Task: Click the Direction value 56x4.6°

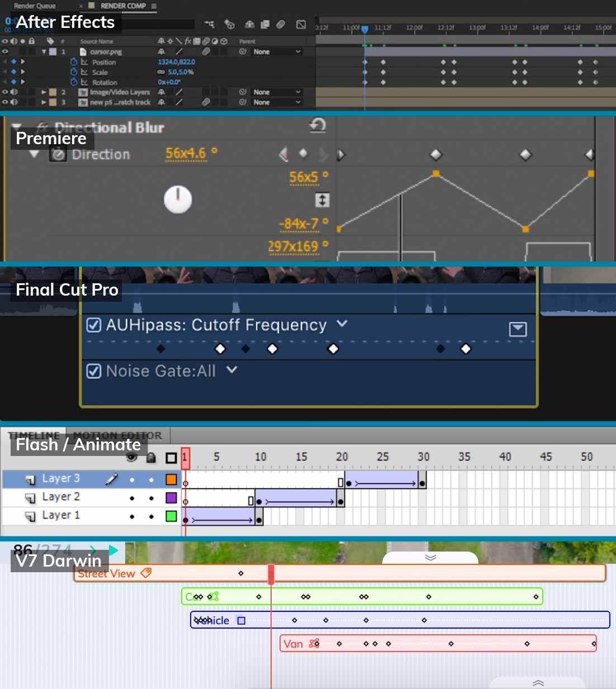Action: [x=191, y=153]
